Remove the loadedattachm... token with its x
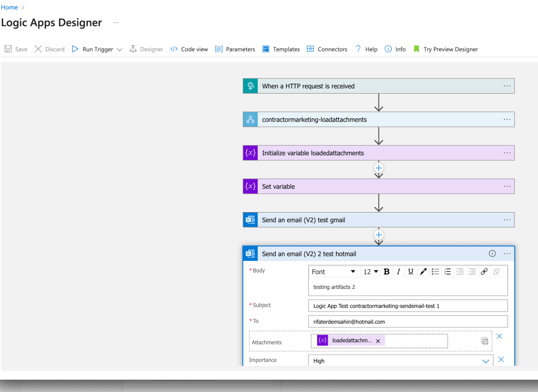The height and width of the screenshot is (392, 538). point(378,341)
